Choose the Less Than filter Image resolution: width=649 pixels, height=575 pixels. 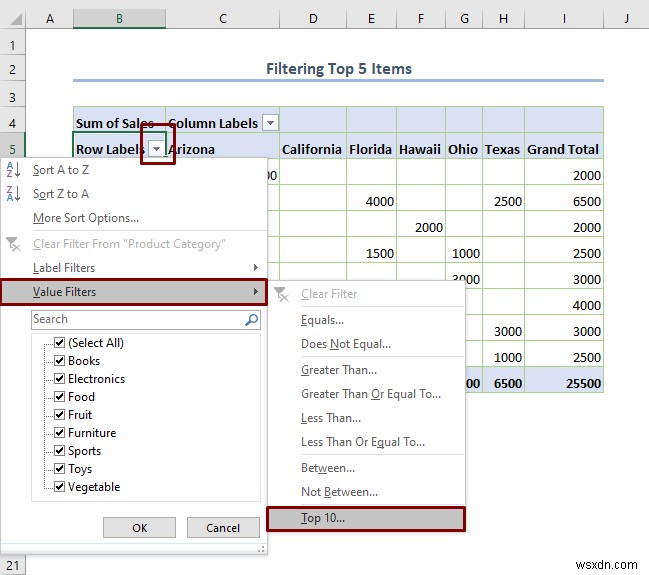coord(366,418)
